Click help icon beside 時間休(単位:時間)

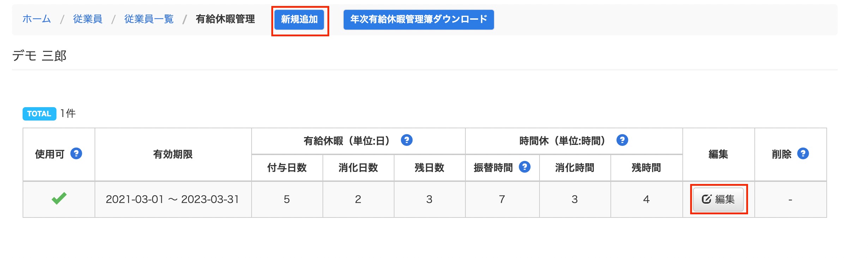tap(622, 140)
